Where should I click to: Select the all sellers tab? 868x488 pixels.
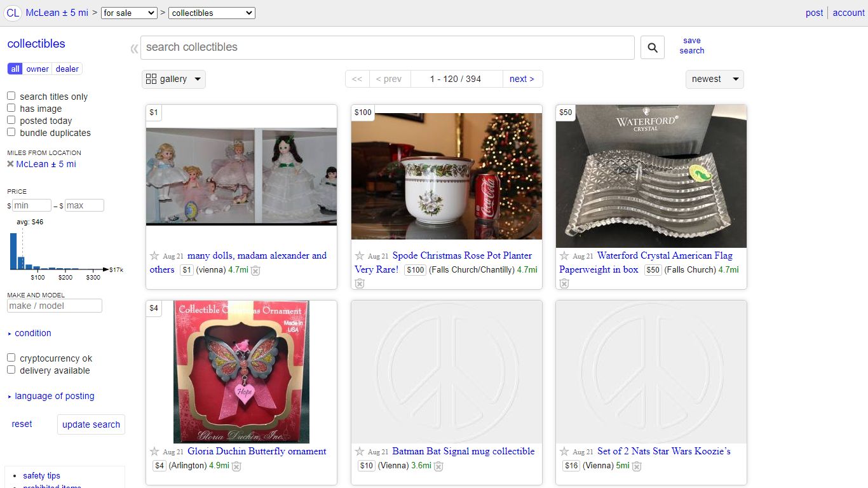tap(15, 69)
